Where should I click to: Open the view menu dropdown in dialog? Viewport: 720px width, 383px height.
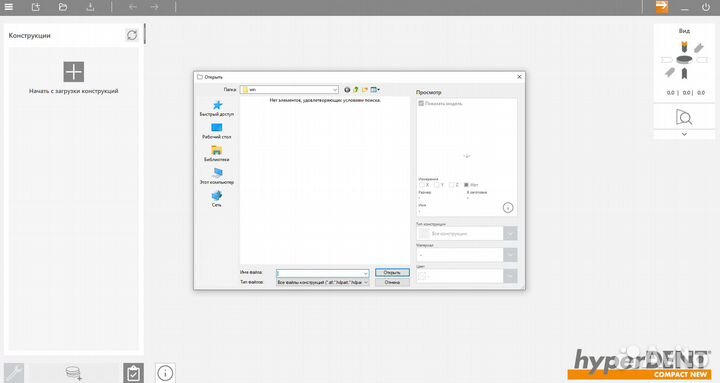pos(375,90)
